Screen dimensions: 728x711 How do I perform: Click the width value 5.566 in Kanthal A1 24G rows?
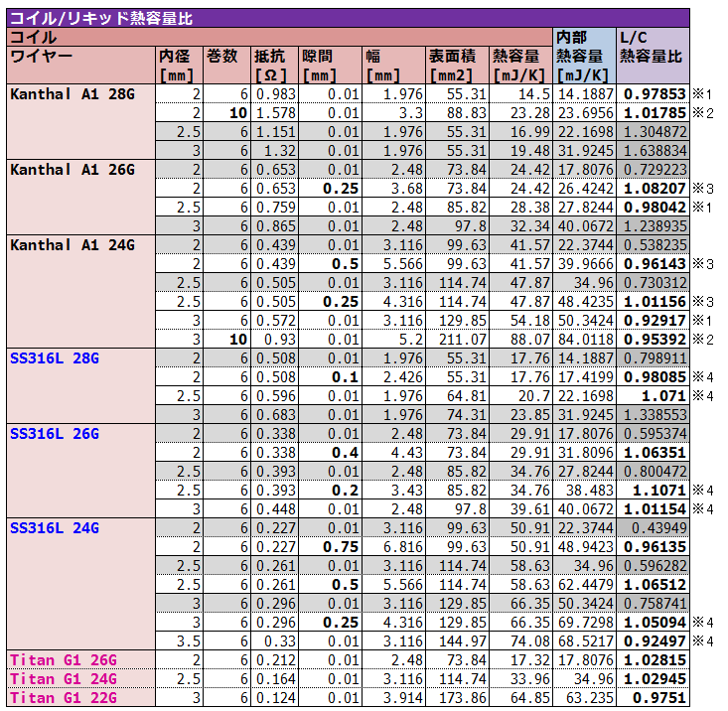tap(393, 264)
